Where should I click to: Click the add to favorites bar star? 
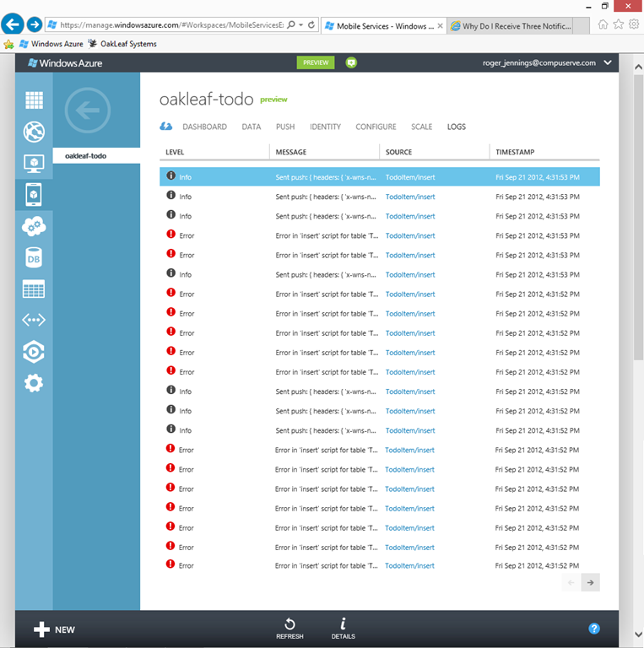coord(8,44)
